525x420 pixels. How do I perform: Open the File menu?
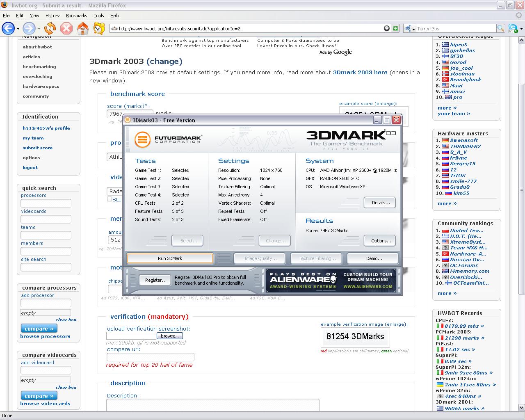6,16
